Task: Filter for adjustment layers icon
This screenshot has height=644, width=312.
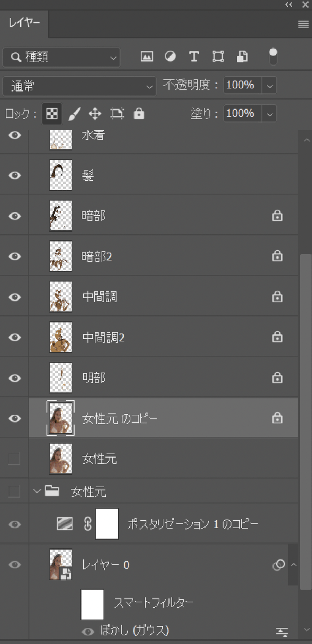Action: [x=170, y=56]
